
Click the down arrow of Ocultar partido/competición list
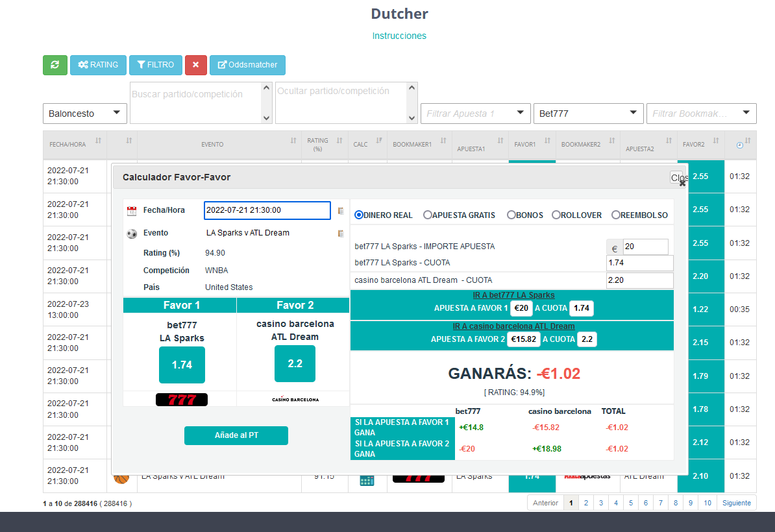(412, 118)
